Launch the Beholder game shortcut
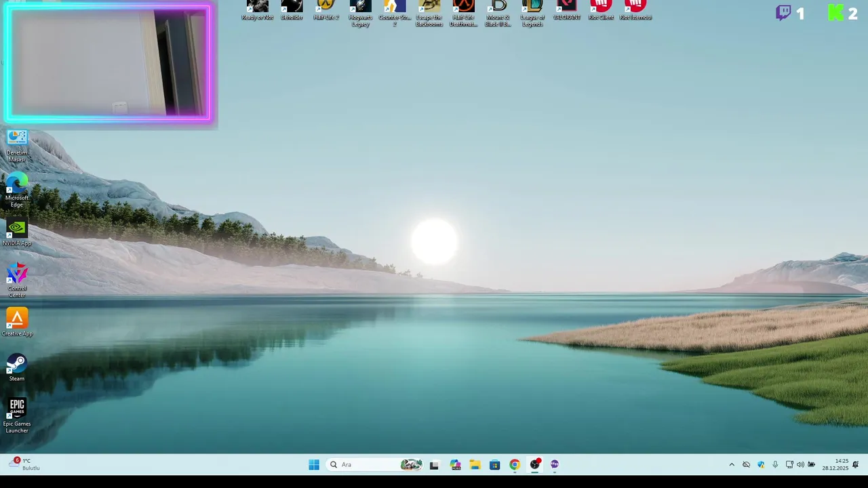The width and height of the screenshot is (868, 488). click(x=292, y=10)
